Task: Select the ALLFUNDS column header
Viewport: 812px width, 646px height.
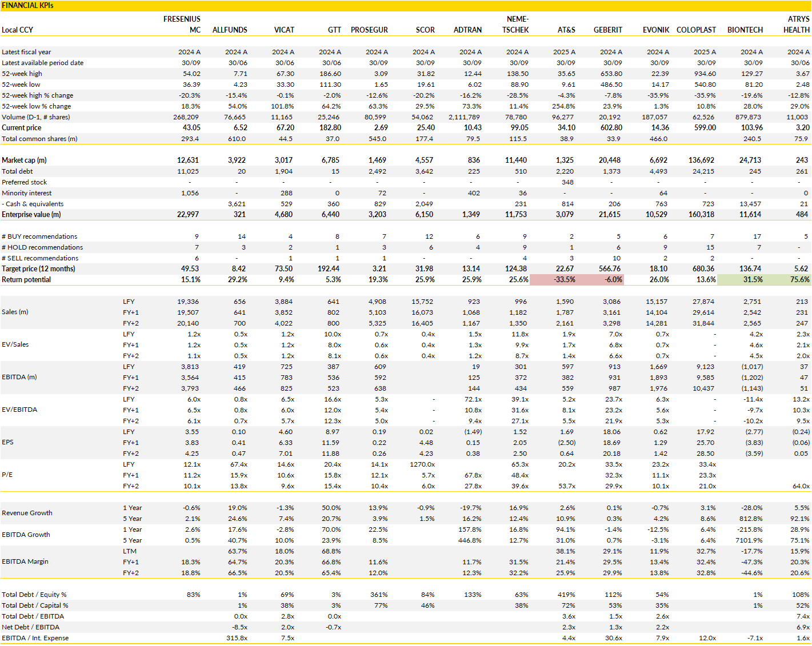Action: (x=230, y=30)
